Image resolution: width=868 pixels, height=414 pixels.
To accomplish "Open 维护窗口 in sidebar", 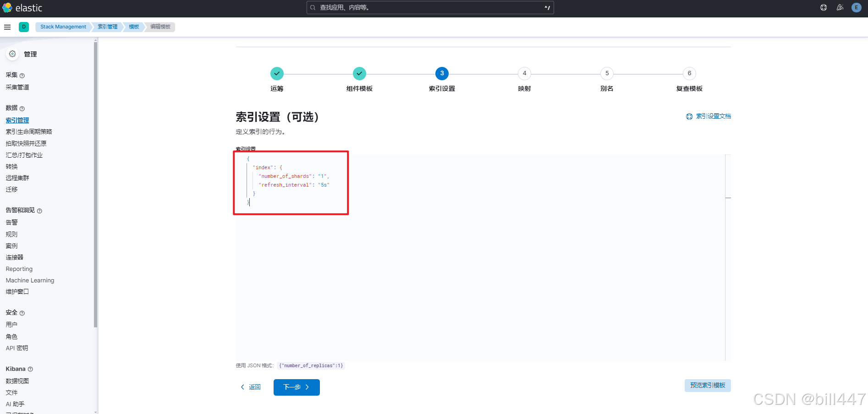I will pyautogui.click(x=17, y=292).
